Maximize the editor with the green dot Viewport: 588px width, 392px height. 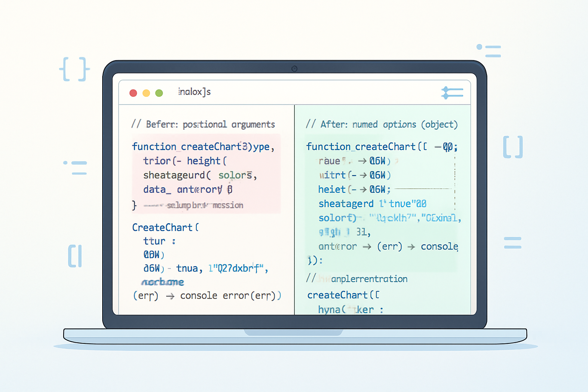(159, 93)
